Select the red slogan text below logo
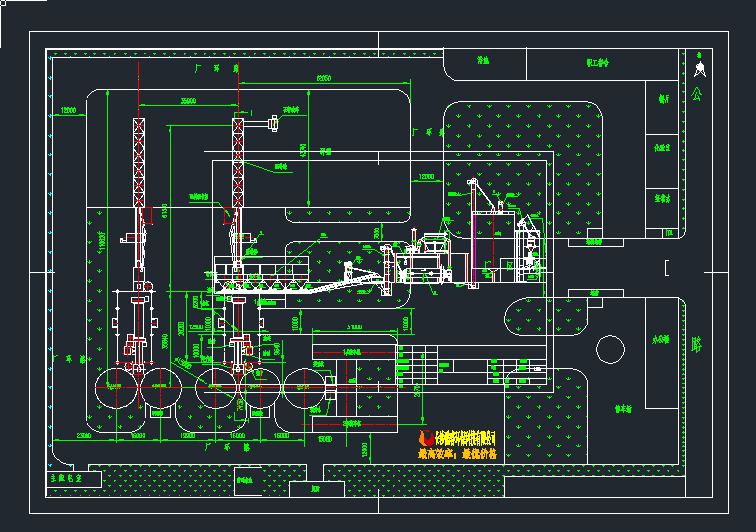The image size is (756, 532). pyautogui.click(x=458, y=455)
